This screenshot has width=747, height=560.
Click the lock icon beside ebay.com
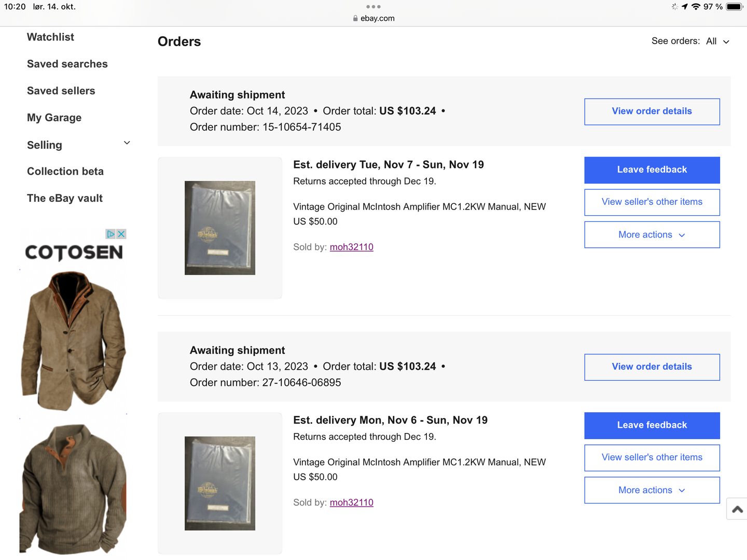click(x=355, y=18)
